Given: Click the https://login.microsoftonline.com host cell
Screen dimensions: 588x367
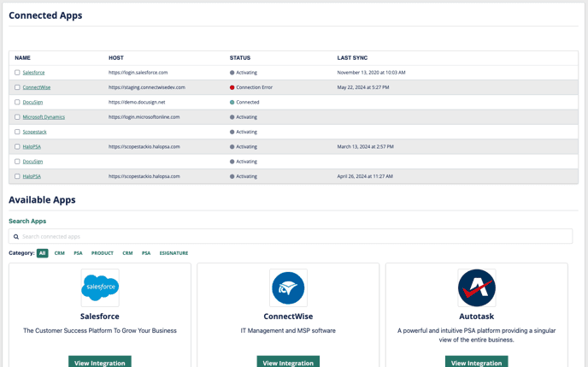Looking at the screenshot, I should 144,117.
